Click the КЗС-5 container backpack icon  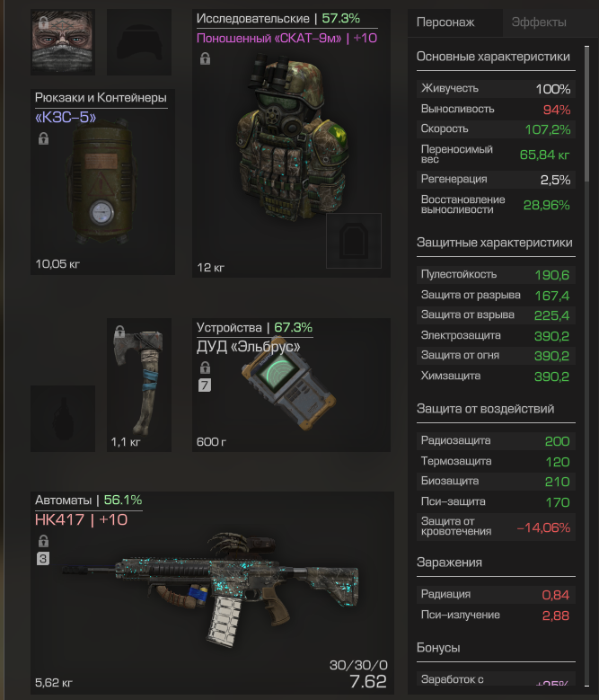(x=102, y=182)
